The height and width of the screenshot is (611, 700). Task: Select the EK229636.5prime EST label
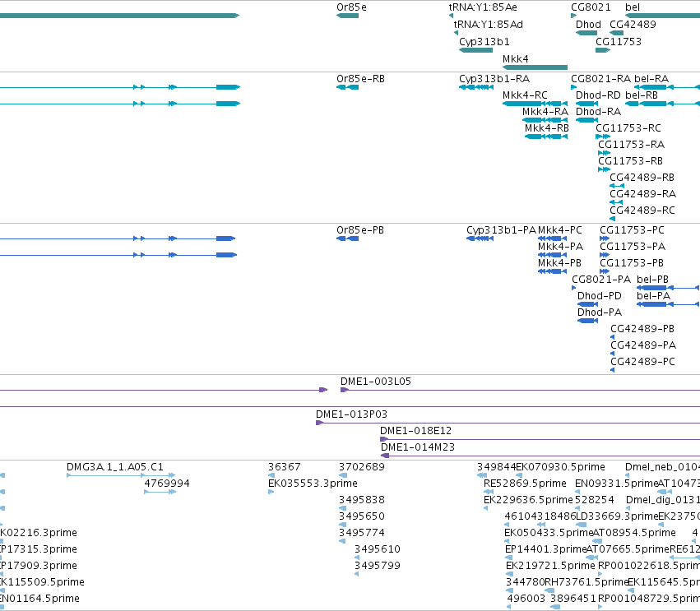pos(528,501)
